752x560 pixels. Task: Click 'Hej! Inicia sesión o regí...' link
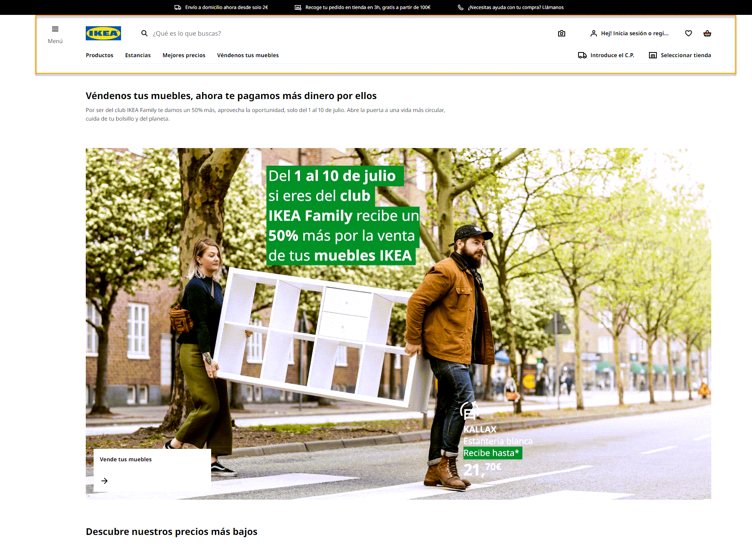[635, 33]
